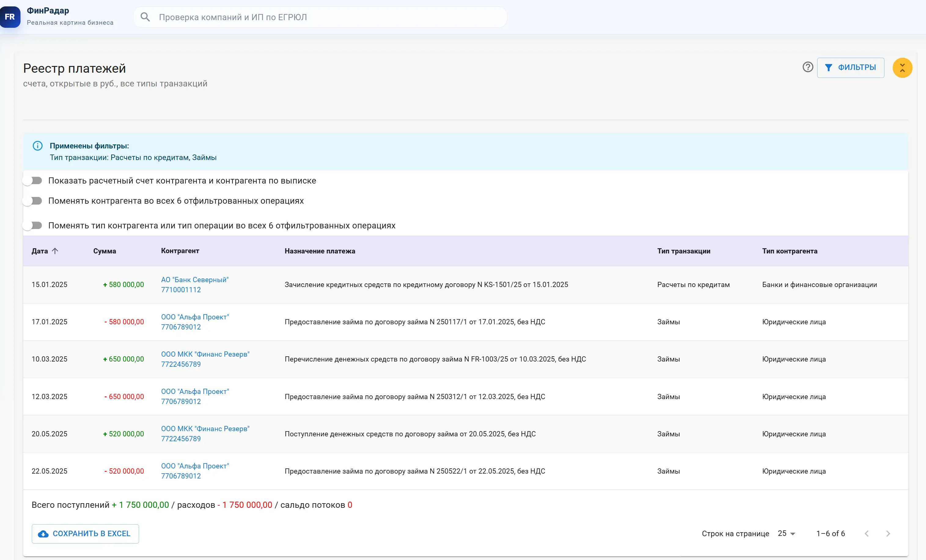
Task: Click the amount - 520 000,00
Action: [124, 471]
